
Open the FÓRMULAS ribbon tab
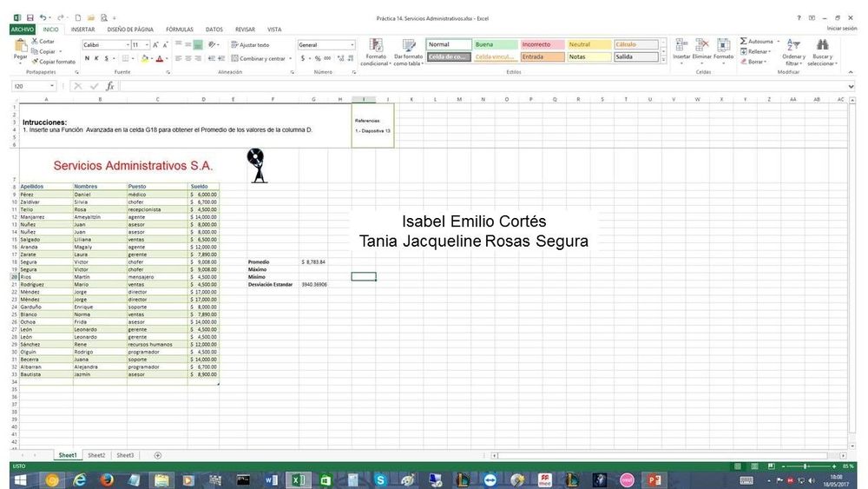tap(180, 29)
